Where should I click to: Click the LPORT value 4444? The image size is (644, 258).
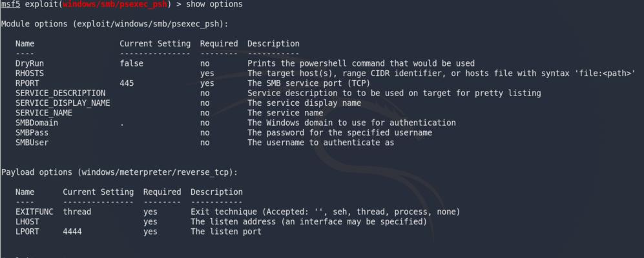coord(72,232)
